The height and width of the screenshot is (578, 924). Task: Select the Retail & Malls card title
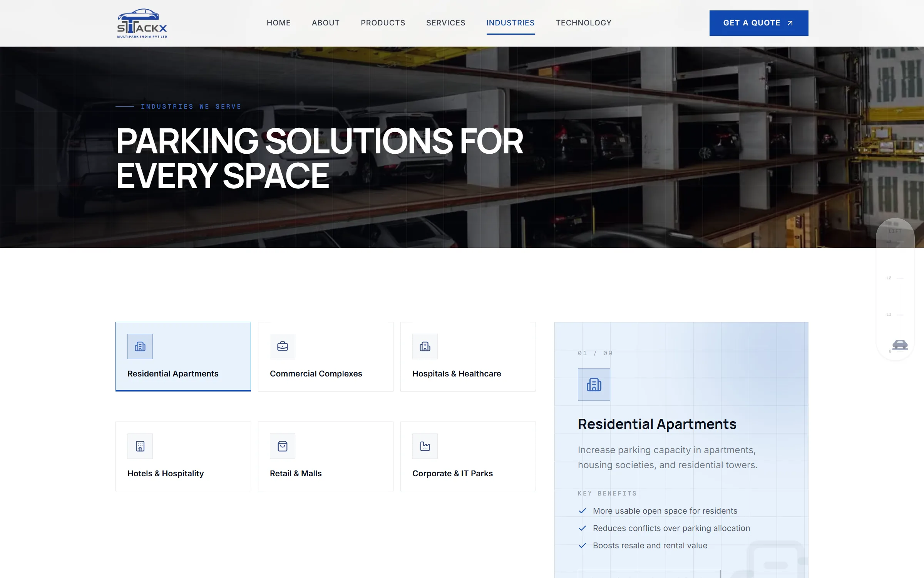click(296, 474)
